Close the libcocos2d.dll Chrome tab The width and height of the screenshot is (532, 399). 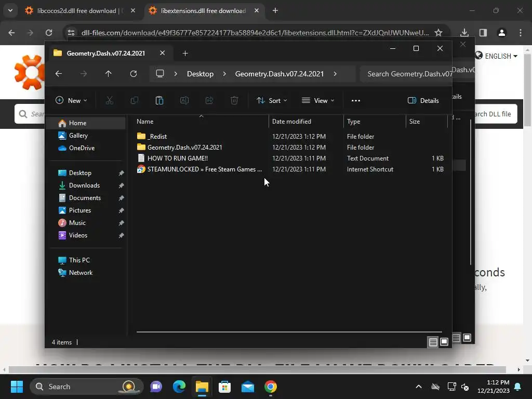pos(133,10)
